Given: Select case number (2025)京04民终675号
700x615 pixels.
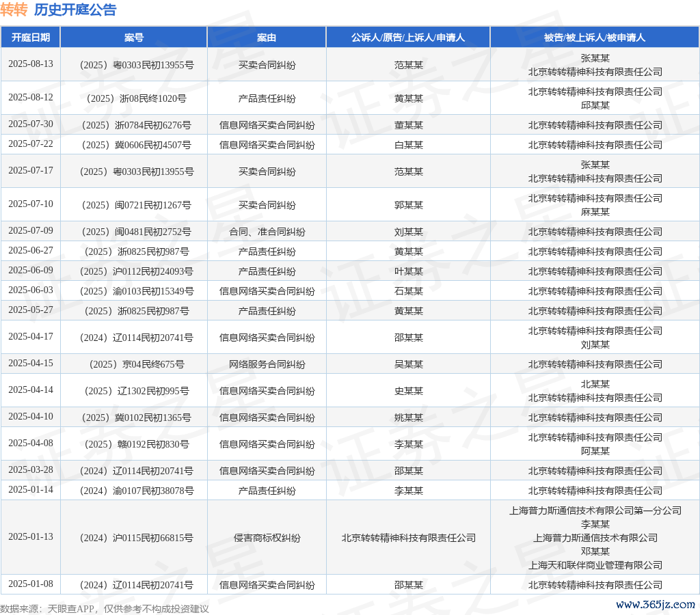Looking at the screenshot, I should (x=134, y=364).
